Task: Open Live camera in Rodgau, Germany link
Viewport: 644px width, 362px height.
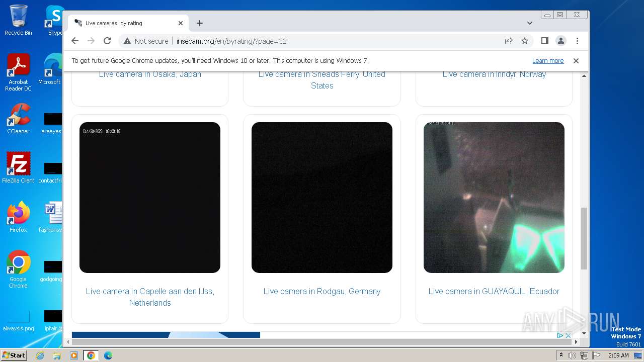Action: (x=322, y=291)
